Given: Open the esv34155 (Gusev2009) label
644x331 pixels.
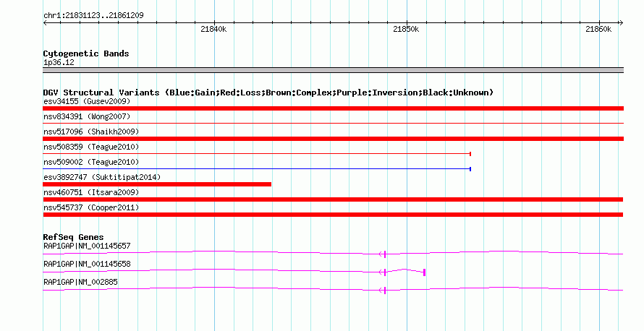Looking at the screenshot, I should click(x=87, y=101).
